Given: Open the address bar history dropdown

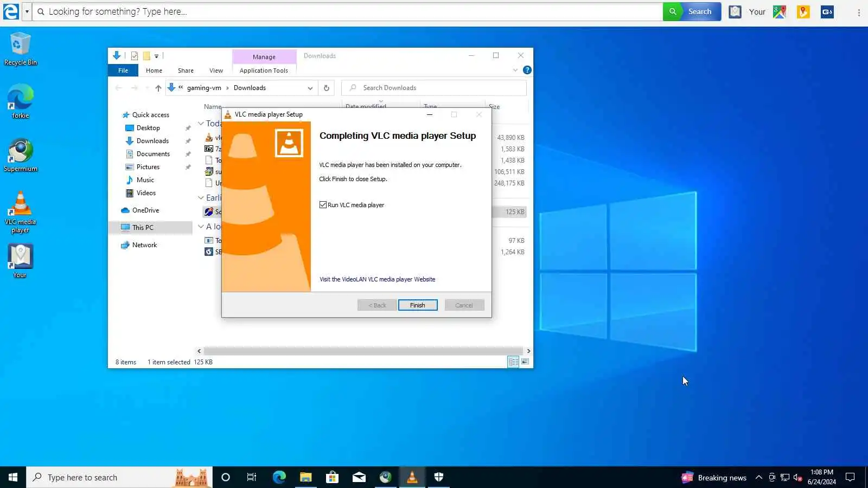Looking at the screenshot, I should click(310, 88).
